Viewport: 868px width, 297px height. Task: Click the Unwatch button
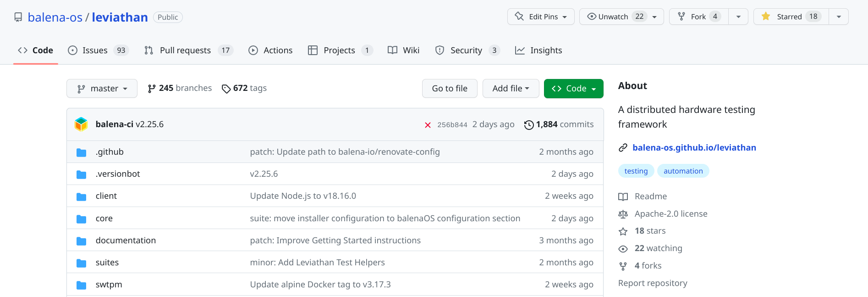(621, 17)
